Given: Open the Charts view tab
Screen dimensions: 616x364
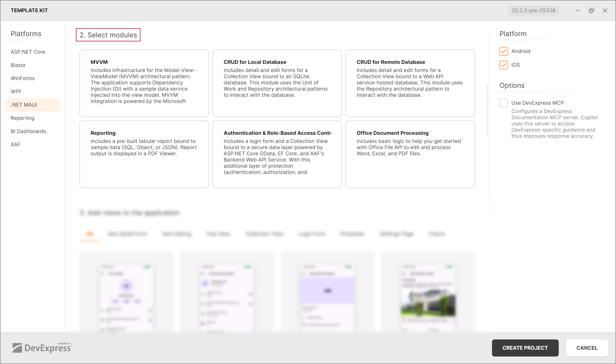Looking at the screenshot, I should pos(437,234).
